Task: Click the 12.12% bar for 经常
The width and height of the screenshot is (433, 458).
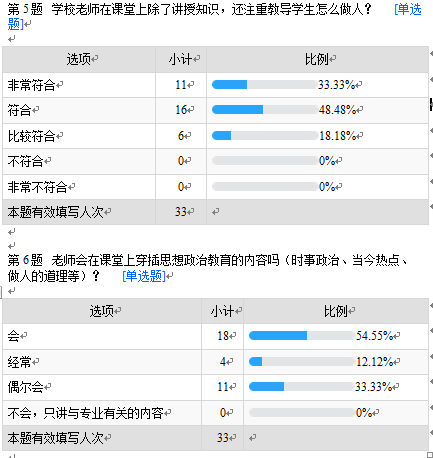Action: pyautogui.click(x=302, y=361)
